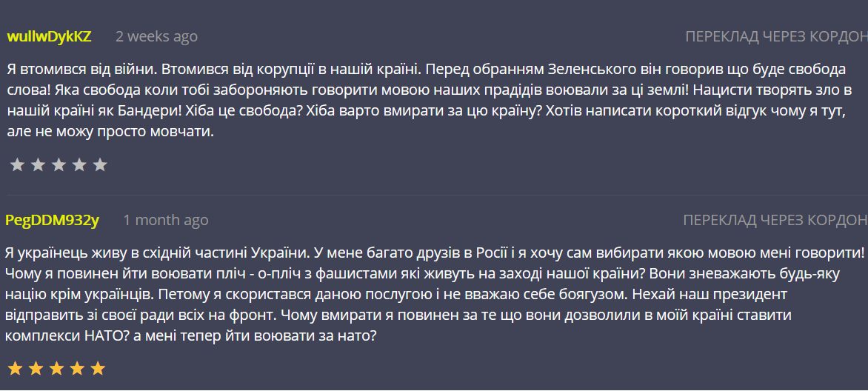Click ПЕРЕКЛАД ЧЕРЕЗ КОРДОН label on second review
The height and width of the screenshot is (391, 868).
pyautogui.click(x=775, y=221)
